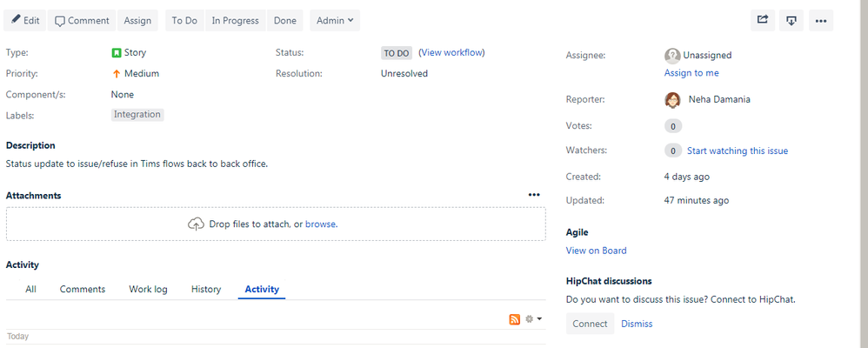Click the 'Unresolved' resolution value

click(404, 74)
